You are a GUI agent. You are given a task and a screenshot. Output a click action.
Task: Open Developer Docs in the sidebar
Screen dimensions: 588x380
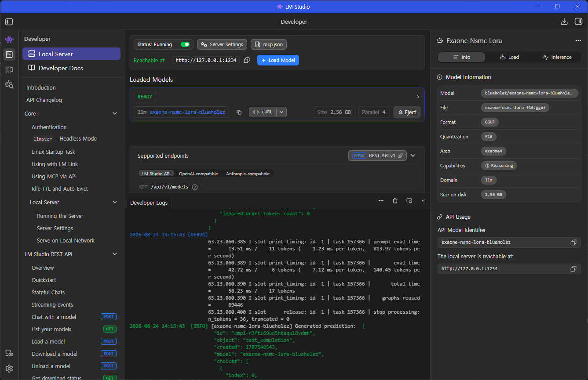pos(71,68)
